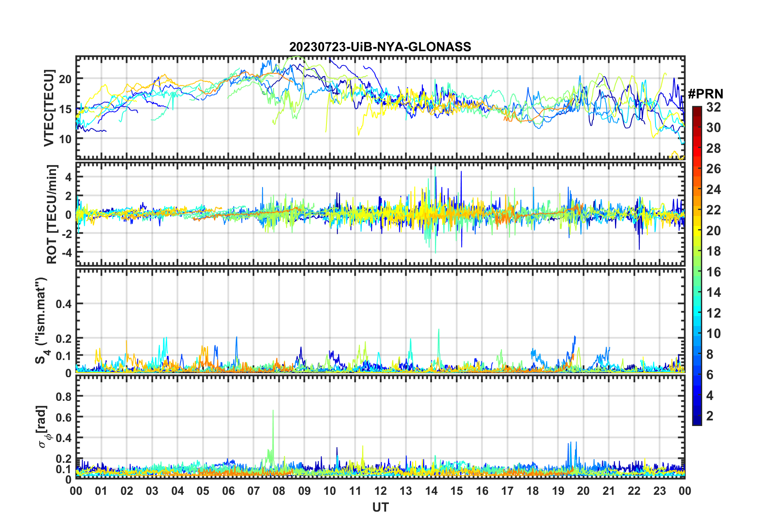Click the VTEC[TECU] y-axis label

[49, 108]
